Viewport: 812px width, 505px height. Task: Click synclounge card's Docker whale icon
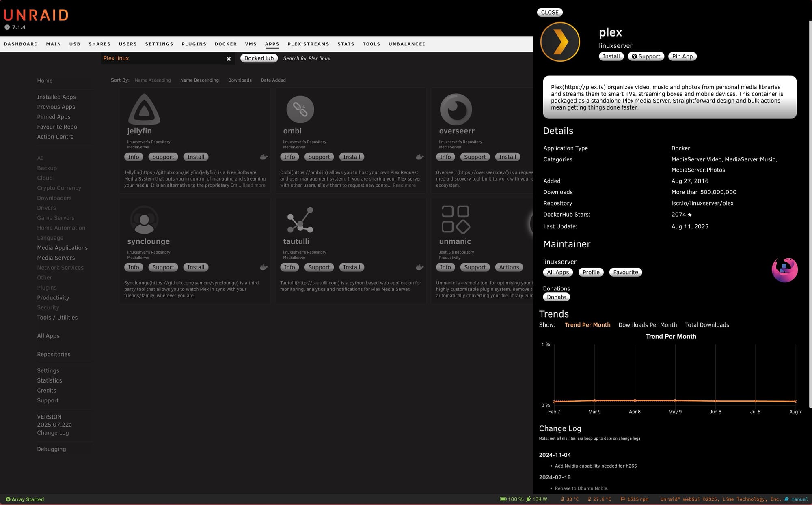click(263, 267)
